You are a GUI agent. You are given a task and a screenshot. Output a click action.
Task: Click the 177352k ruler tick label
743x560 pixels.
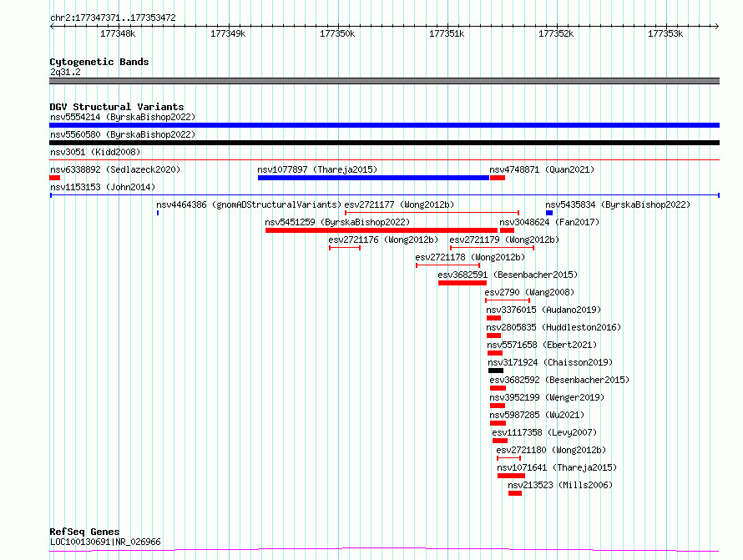556,33
